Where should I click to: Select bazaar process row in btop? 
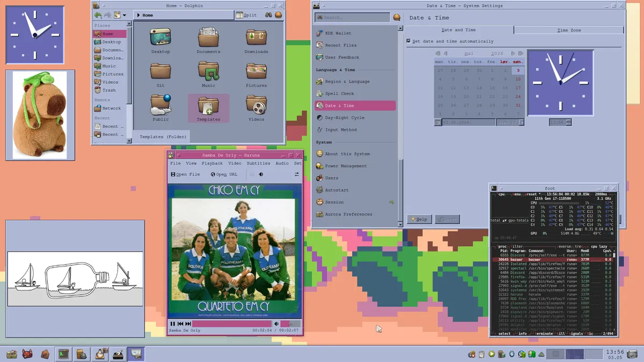(553, 260)
